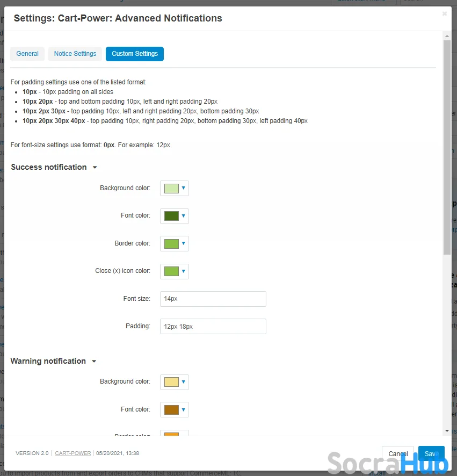Open Success Background color swatch
457x476 pixels.
pyautogui.click(x=171, y=188)
